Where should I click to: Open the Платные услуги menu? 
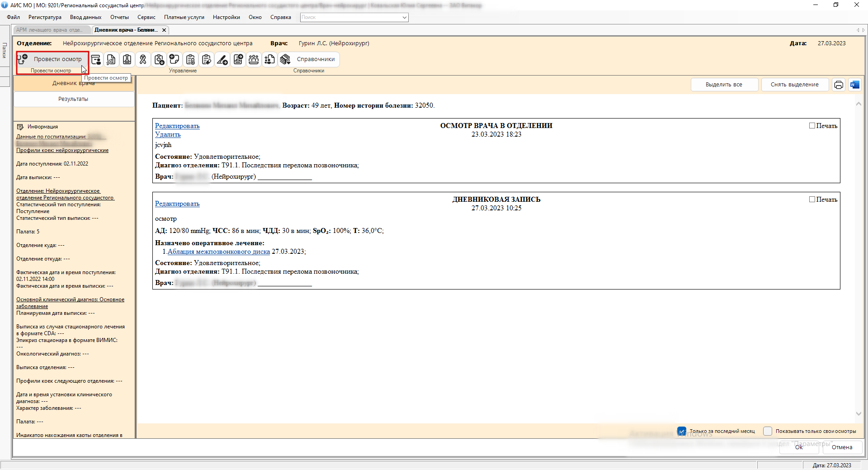[184, 17]
